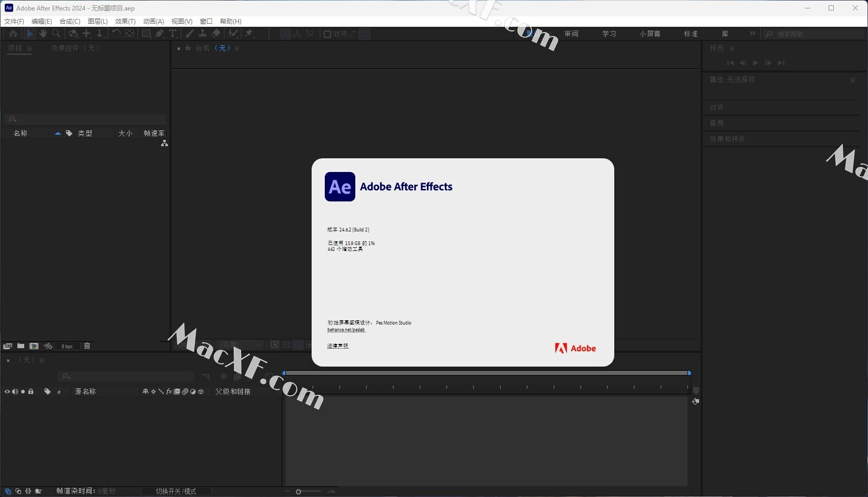
Task: Select the Dolly camera tool
Action: click(x=99, y=34)
